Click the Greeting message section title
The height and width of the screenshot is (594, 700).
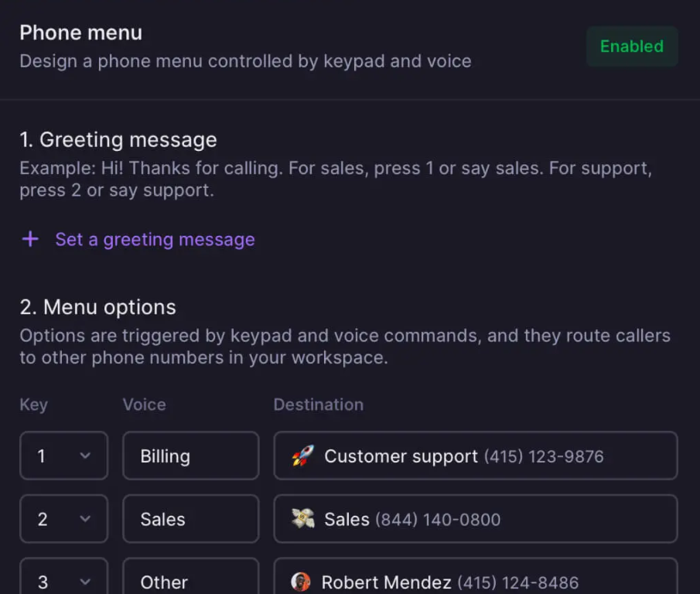tap(118, 140)
